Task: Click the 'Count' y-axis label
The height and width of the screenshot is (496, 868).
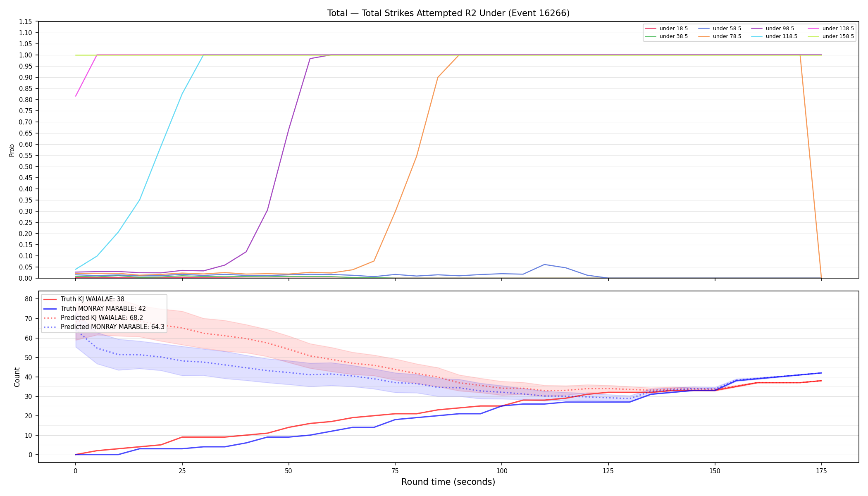Action: [x=17, y=377]
